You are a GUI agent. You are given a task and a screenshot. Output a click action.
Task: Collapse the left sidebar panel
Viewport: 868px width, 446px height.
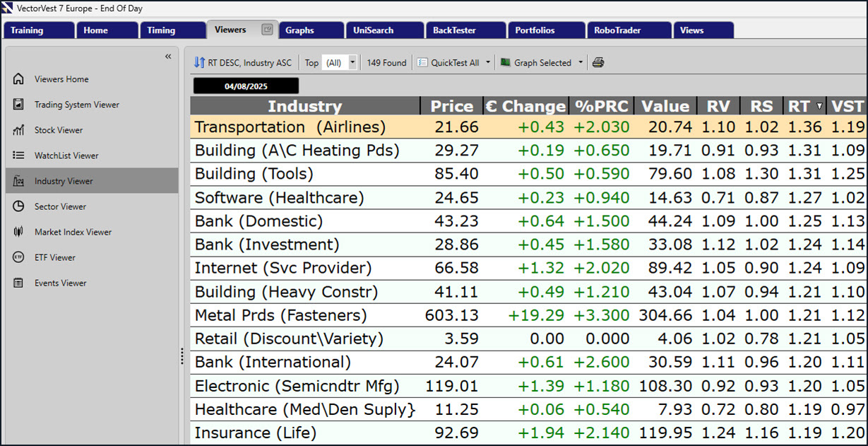coord(168,57)
